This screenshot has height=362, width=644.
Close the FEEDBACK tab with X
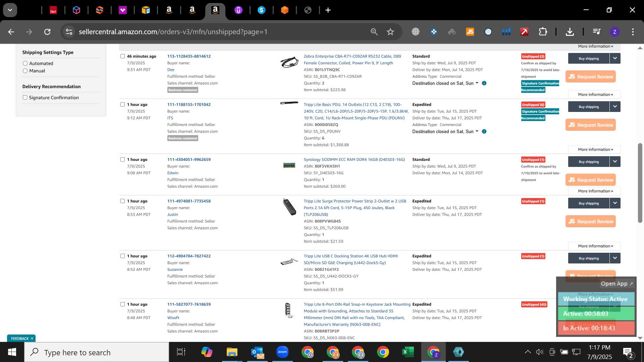[32, 339]
